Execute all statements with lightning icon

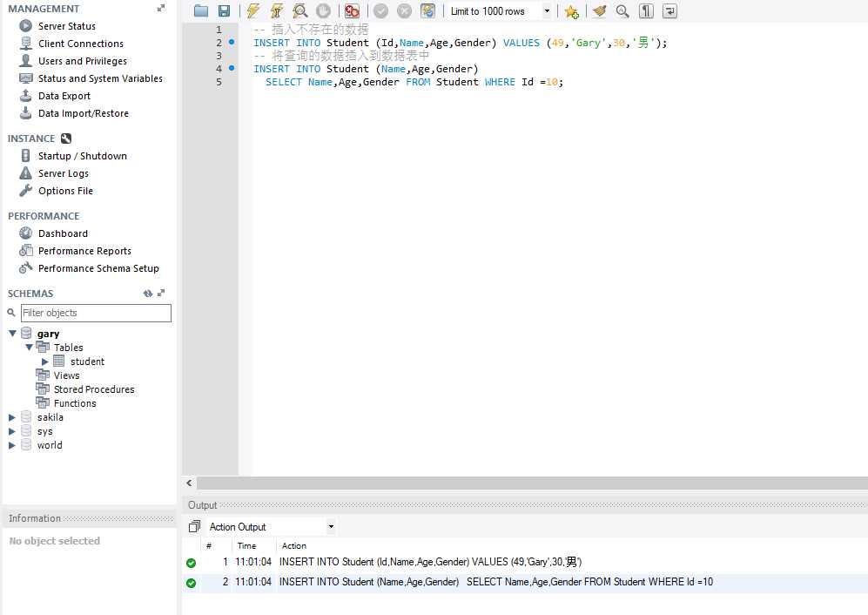click(253, 11)
